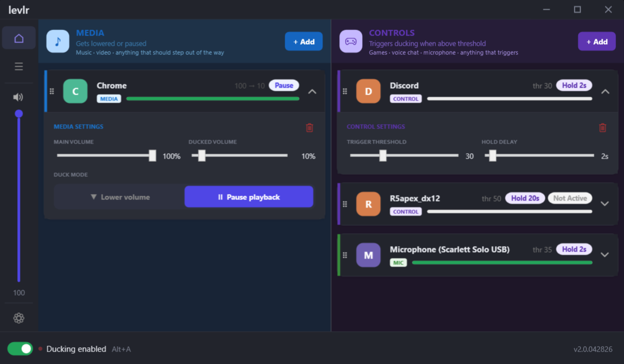Click the CONTROL tag under R5apex_dx12
The width and height of the screenshot is (624, 364).
(405, 212)
